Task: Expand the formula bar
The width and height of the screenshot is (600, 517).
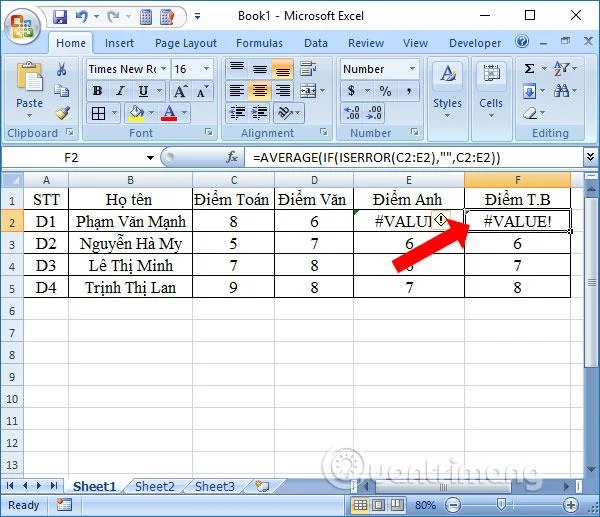Action: [x=591, y=157]
